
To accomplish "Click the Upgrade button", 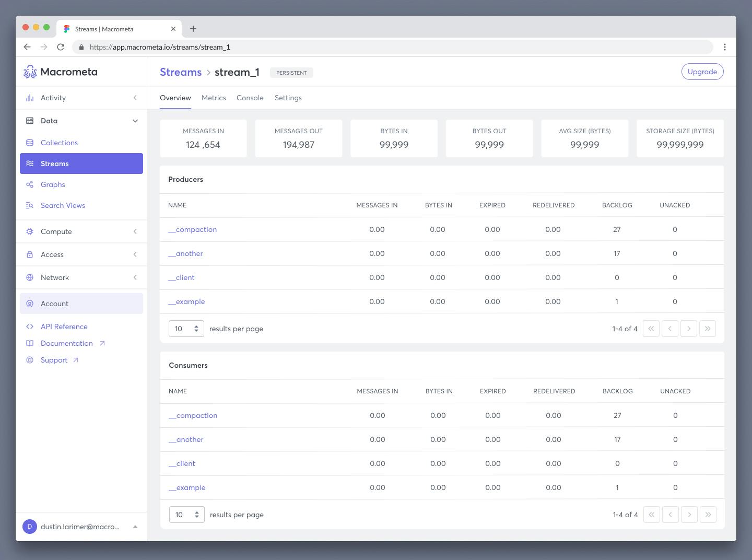I will (702, 72).
